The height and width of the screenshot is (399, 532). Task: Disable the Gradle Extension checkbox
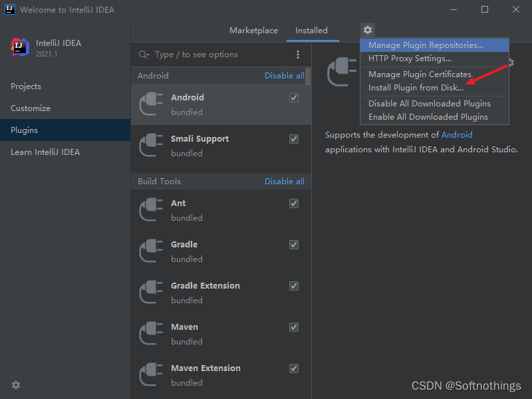tap(294, 286)
